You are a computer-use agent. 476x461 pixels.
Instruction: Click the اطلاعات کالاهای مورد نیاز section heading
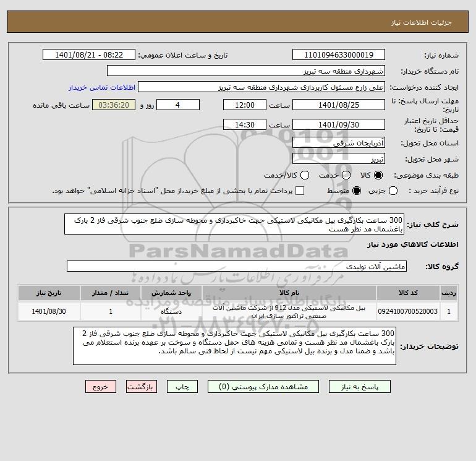413,244
